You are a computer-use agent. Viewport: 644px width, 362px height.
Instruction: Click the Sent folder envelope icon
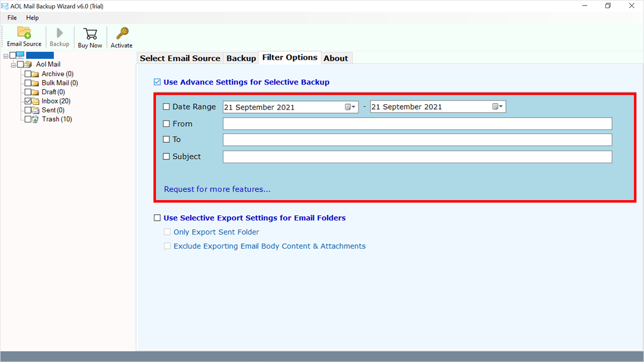pyautogui.click(x=35, y=110)
